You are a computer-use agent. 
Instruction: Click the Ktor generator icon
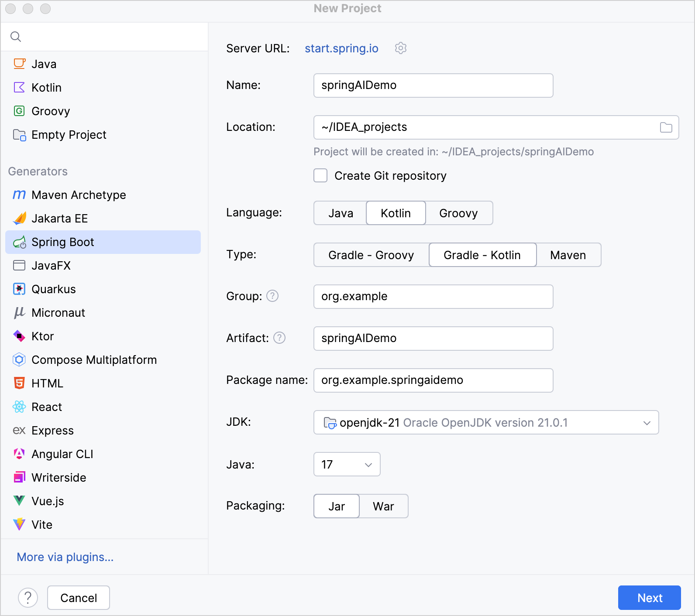coord(19,336)
